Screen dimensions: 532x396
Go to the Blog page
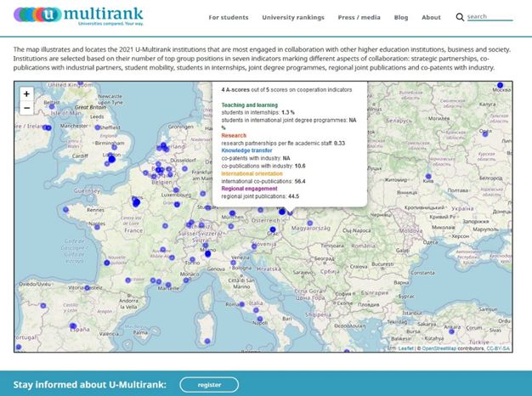(x=401, y=17)
